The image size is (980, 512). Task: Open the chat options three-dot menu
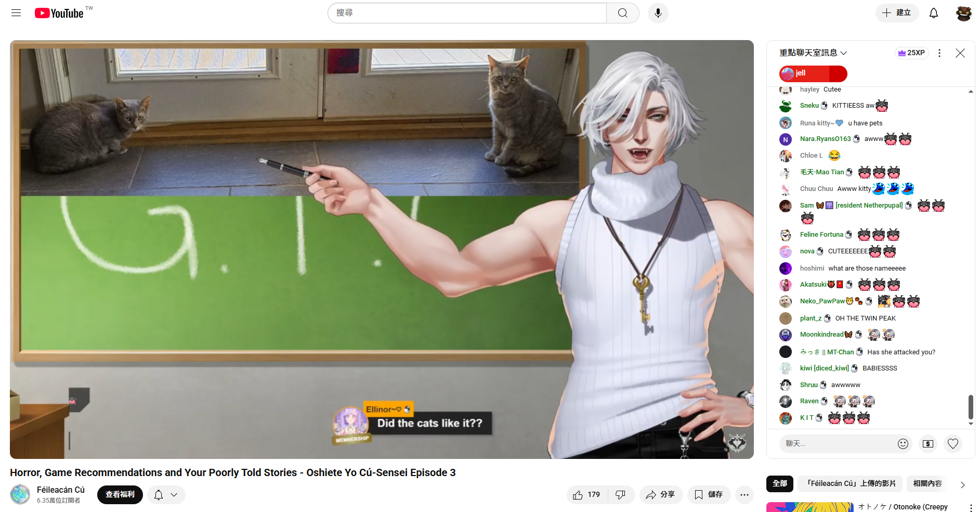939,53
